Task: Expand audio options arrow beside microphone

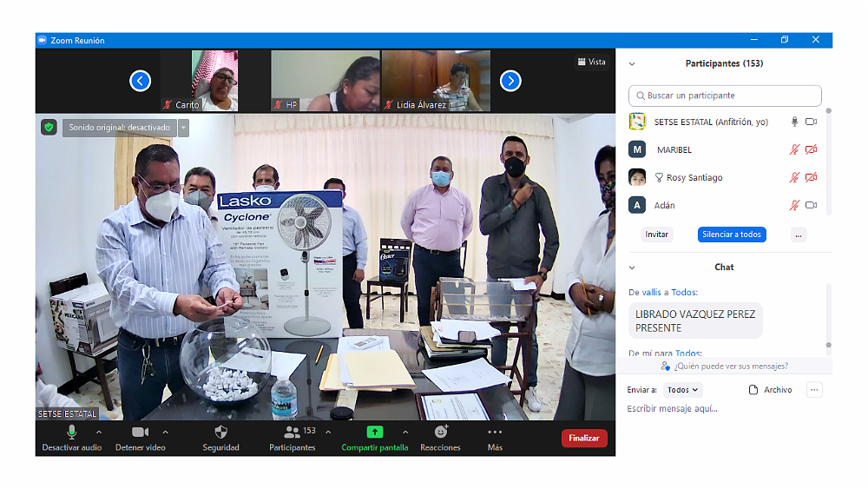Action: 98,432
